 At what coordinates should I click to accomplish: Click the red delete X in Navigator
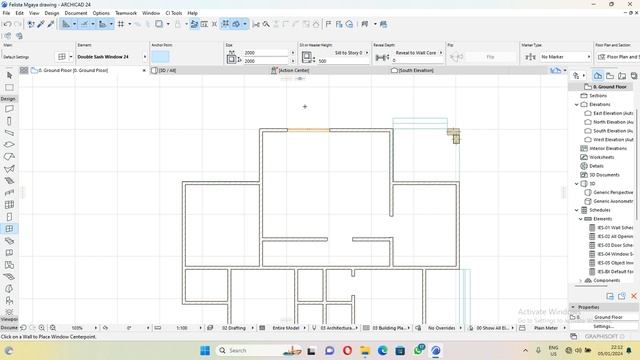click(633, 296)
